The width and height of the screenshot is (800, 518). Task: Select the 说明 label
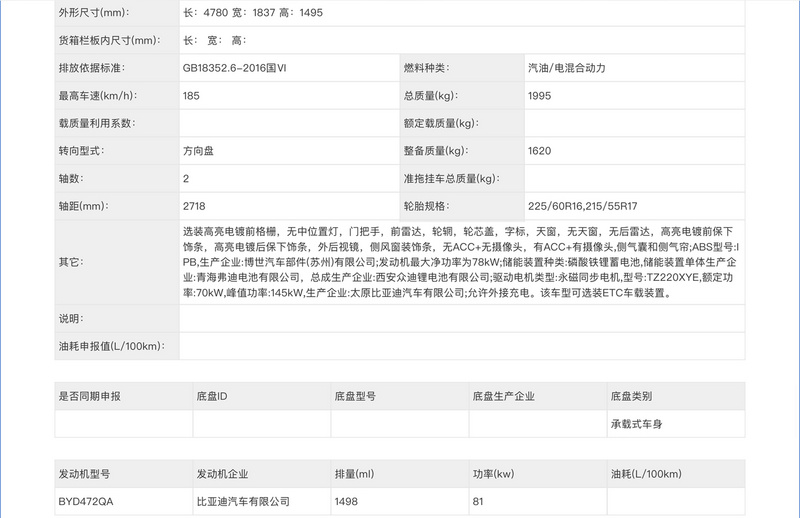pos(71,318)
